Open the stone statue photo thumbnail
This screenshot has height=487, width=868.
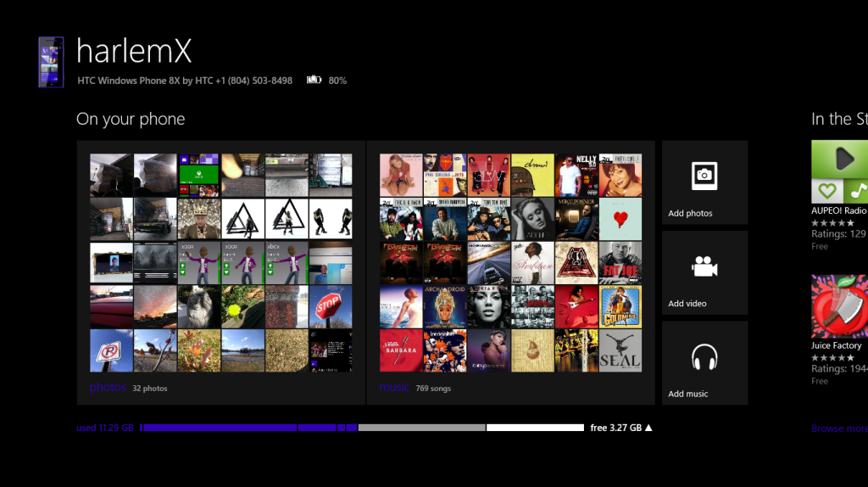point(198,306)
